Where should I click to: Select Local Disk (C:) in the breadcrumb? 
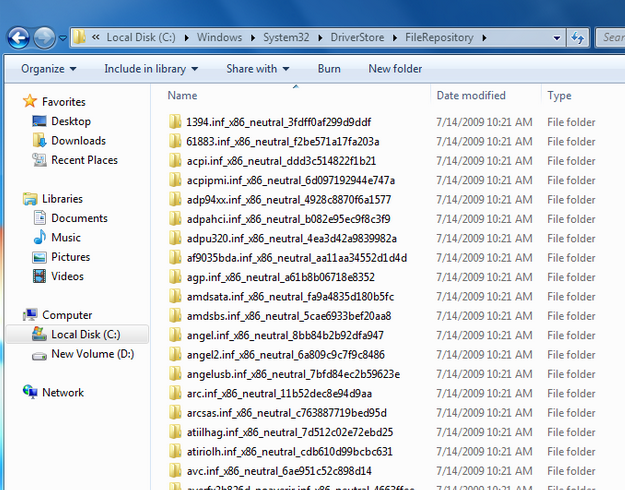point(141,37)
